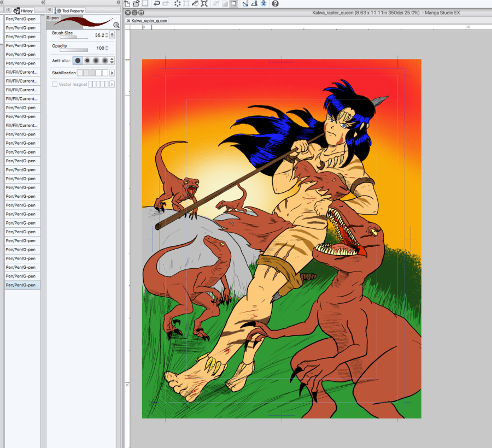492x448 pixels.
Task: Open Brush Size dynamics settings button
Action: coord(112,35)
